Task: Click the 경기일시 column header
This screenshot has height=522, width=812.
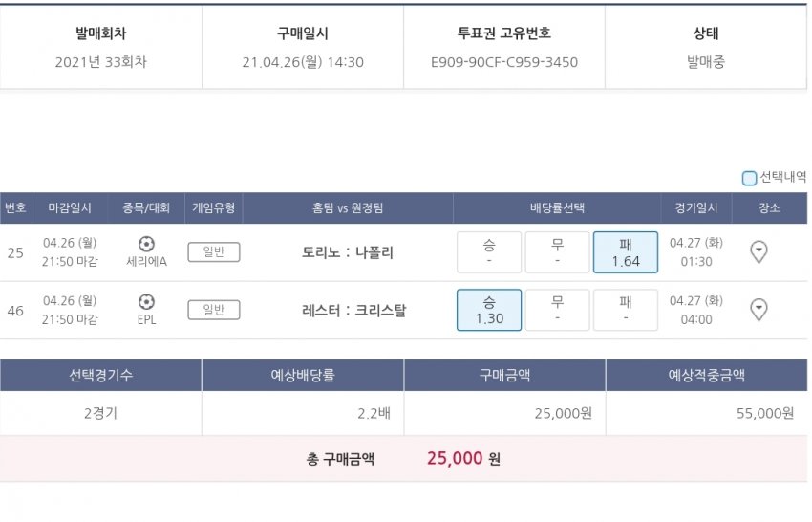Action: pyautogui.click(x=696, y=207)
